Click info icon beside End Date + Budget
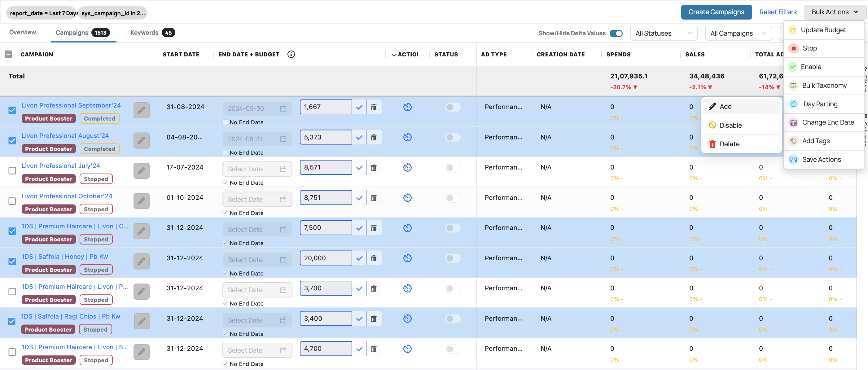868x370 pixels. point(291,54)
